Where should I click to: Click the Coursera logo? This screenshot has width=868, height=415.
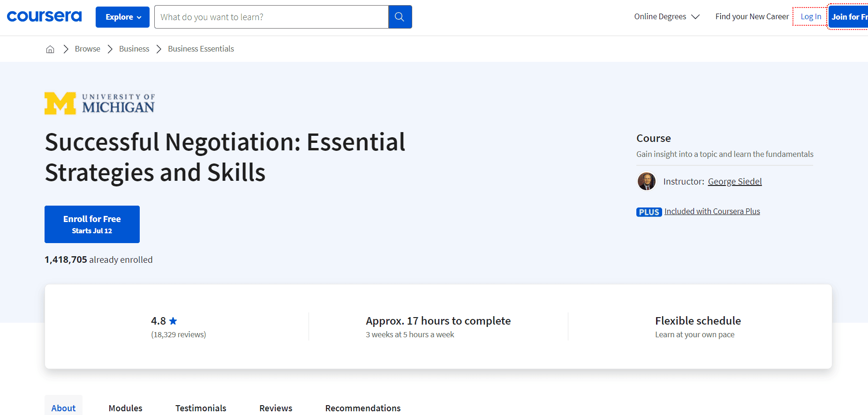click(x=44, y=17)
